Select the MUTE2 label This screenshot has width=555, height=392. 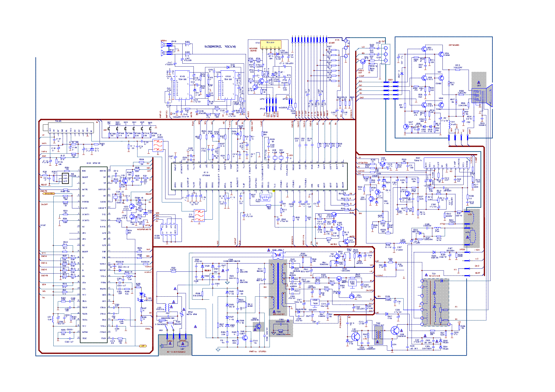coord(333,245)
